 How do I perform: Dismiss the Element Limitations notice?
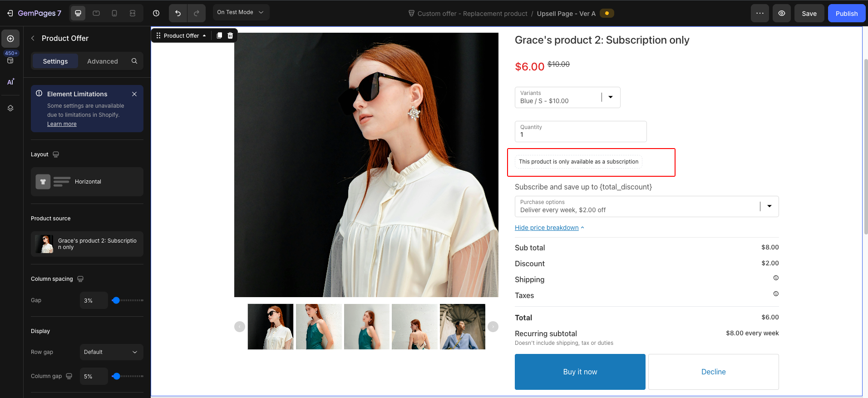tap(134, 94)
